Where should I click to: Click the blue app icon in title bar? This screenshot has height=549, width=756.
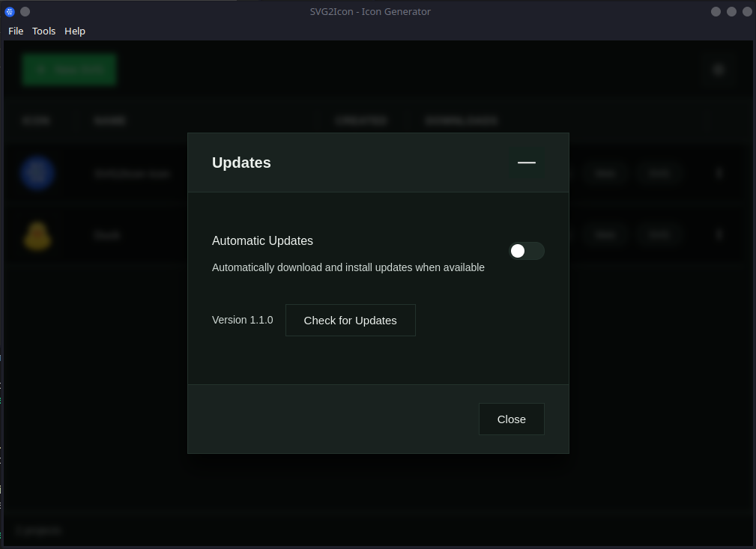(10, 11)
